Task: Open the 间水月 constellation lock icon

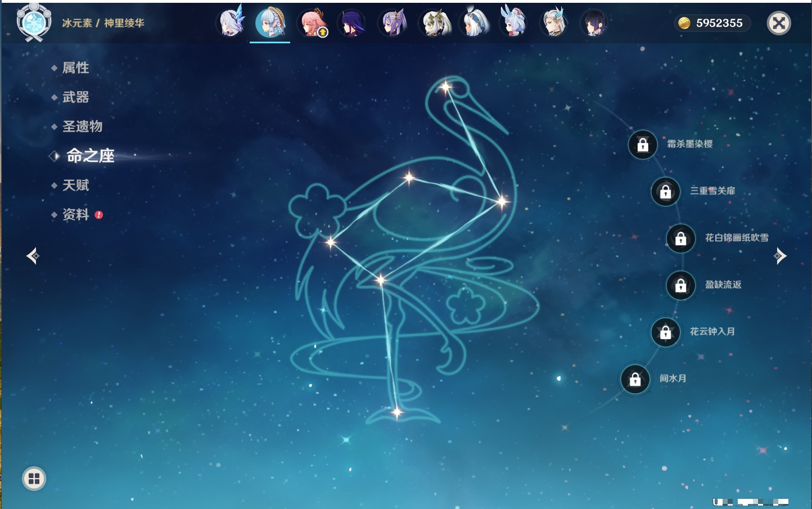Action: click(635, 379)
